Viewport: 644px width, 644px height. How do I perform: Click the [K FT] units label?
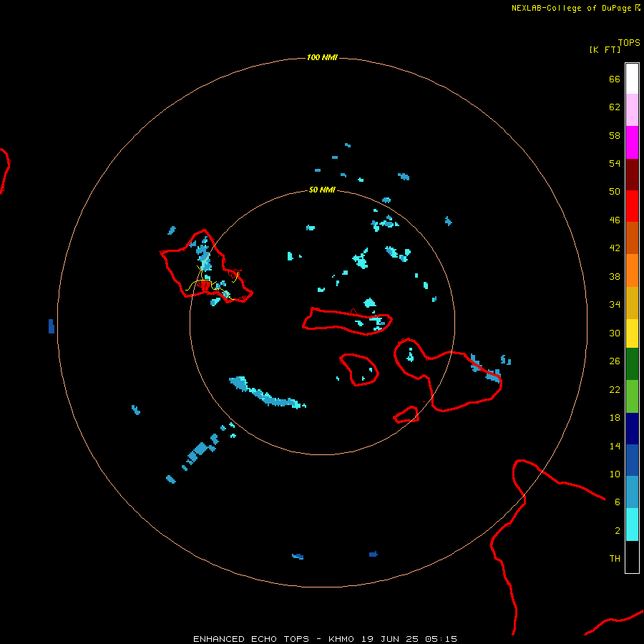tap(605, 49)
